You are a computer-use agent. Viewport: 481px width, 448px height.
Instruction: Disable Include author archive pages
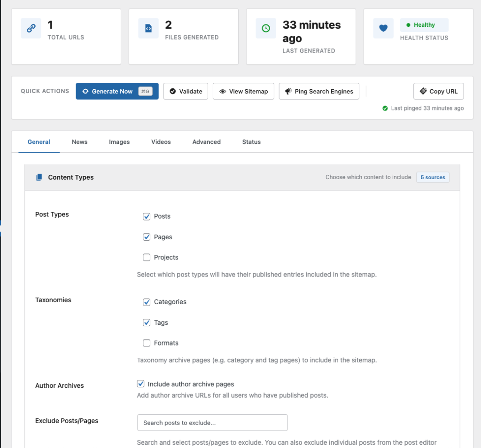coord(140,384)
